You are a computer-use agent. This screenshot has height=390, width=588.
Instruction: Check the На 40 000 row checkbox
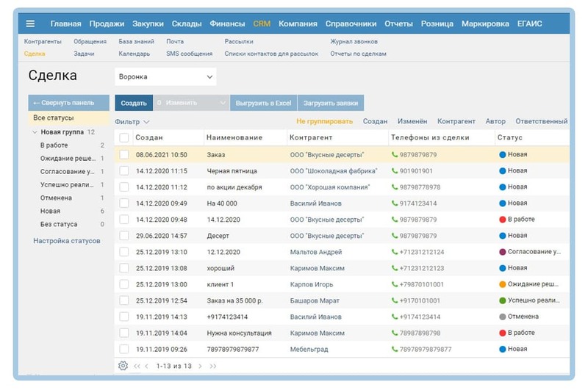124,203
